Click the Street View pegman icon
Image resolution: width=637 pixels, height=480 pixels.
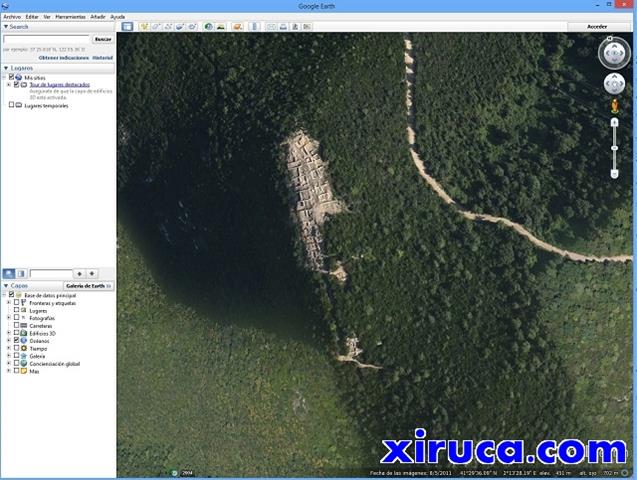pos(615,106)
